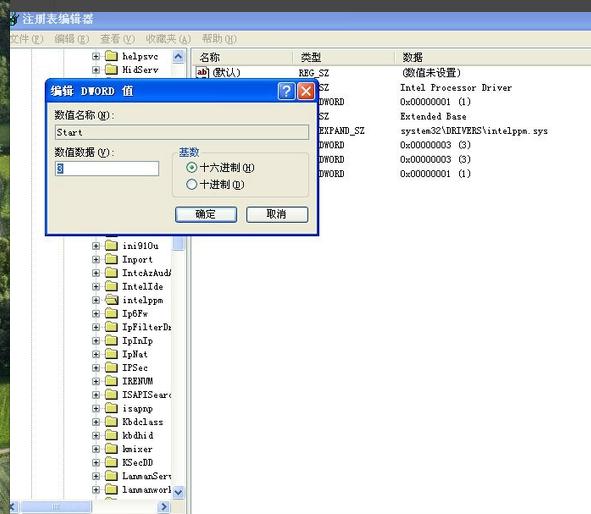Expand the IntcAzAud tree node

pos(96,273)
